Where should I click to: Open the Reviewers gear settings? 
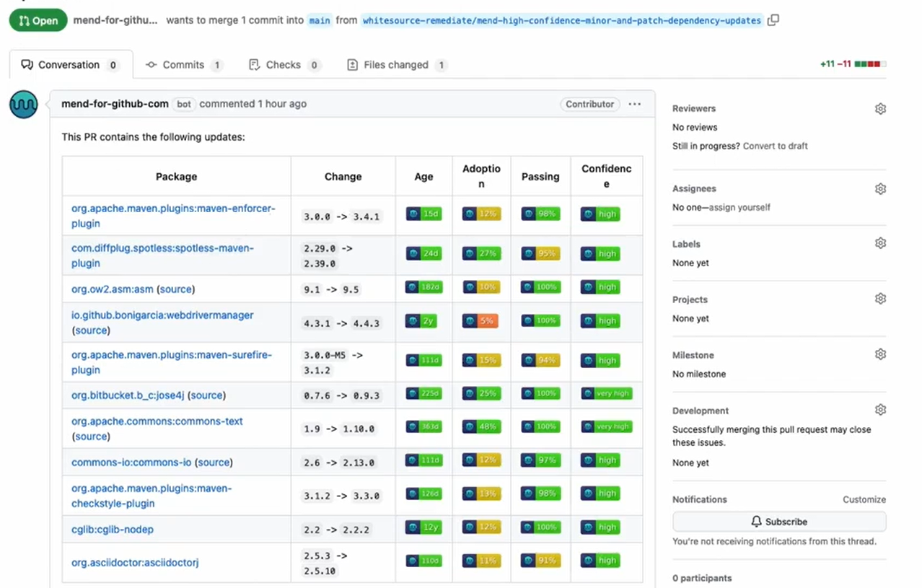[880, 109]
